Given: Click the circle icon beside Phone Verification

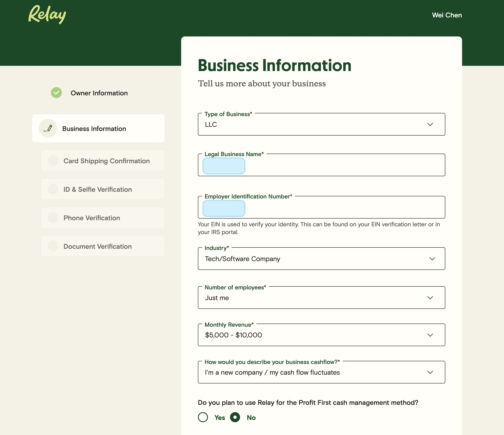Looking at the screenshot, I should pos(53,217).
